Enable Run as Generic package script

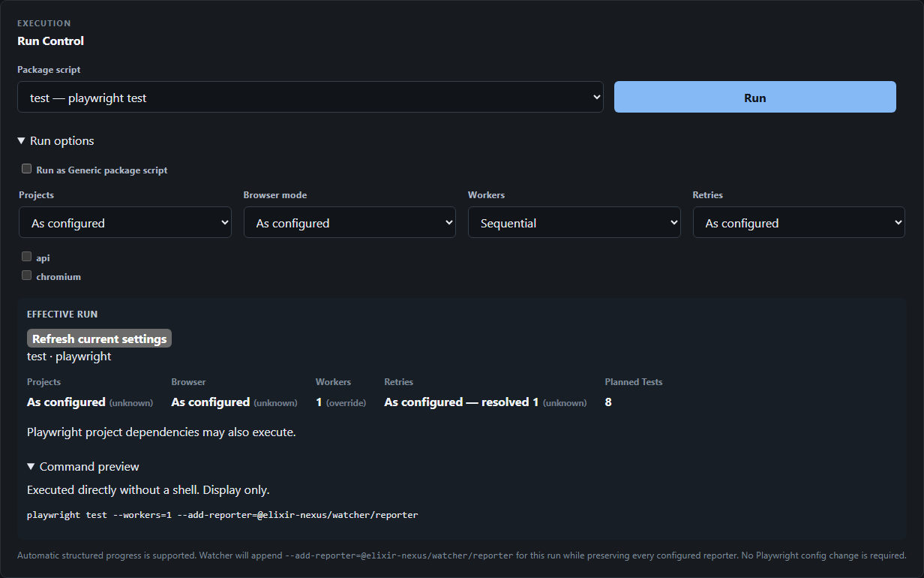coord(27,169)
